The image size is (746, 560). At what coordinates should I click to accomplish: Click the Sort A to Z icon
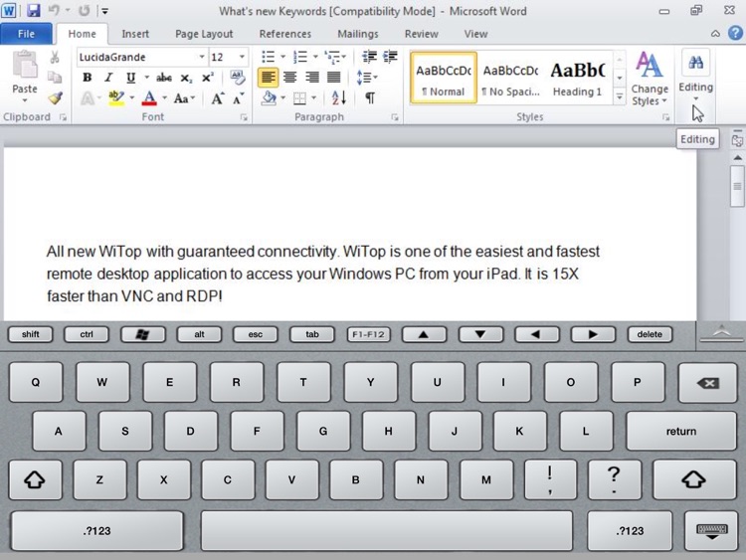[x=339, y=98]
